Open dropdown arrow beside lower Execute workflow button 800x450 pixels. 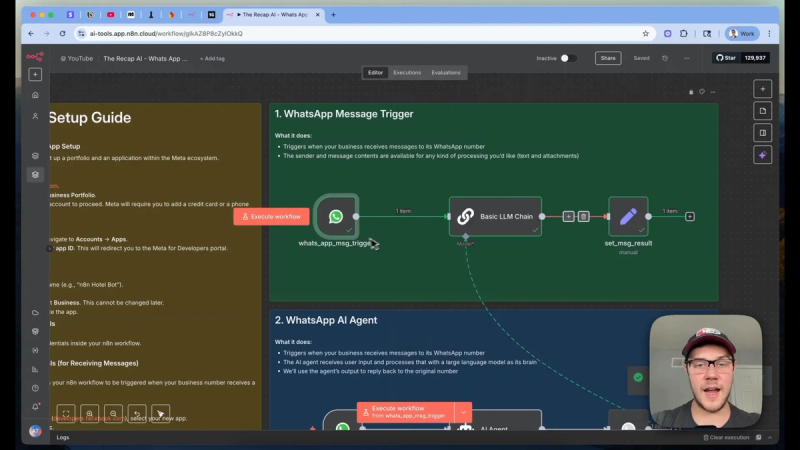(x=463, y=412)
